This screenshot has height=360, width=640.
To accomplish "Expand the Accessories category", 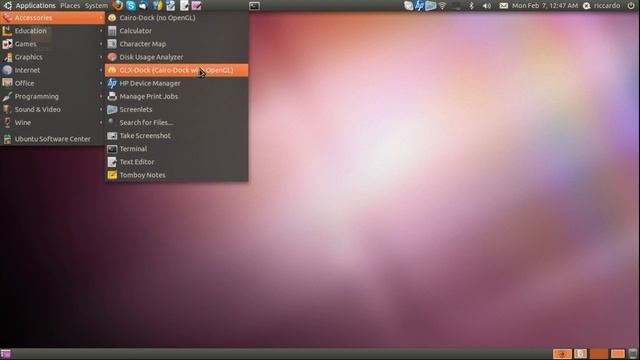I will point(52,18).
